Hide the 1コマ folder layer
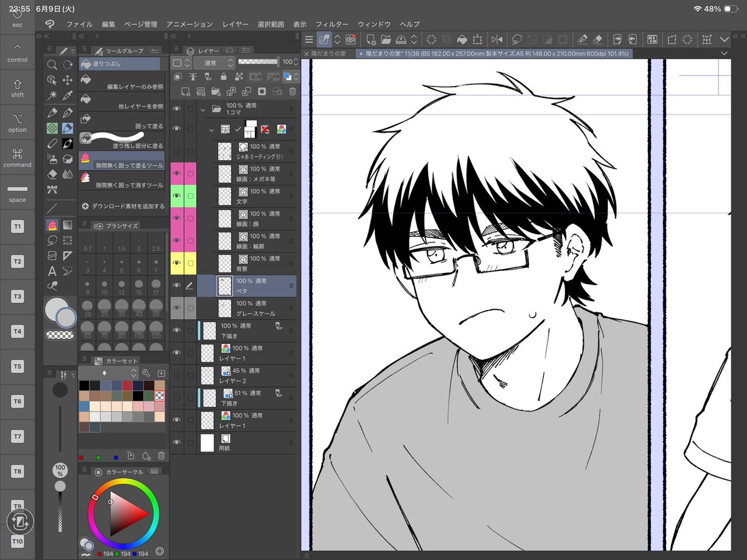 (177, 109)
